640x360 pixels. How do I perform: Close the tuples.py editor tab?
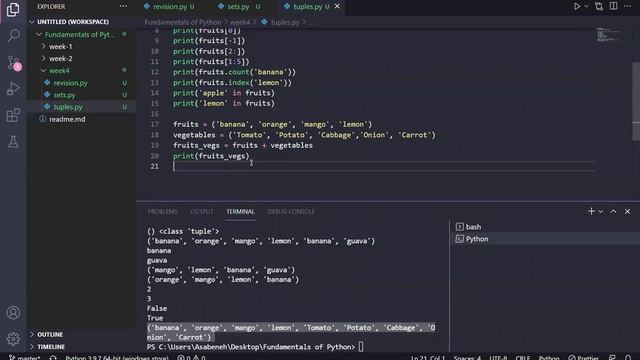(x=337, y=6)
